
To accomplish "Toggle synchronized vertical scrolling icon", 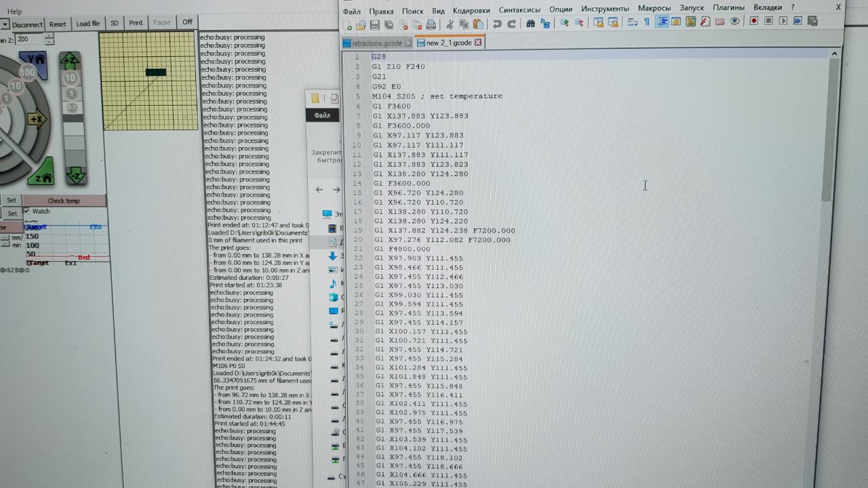I will pyautogui.click(x=598, y=22).
